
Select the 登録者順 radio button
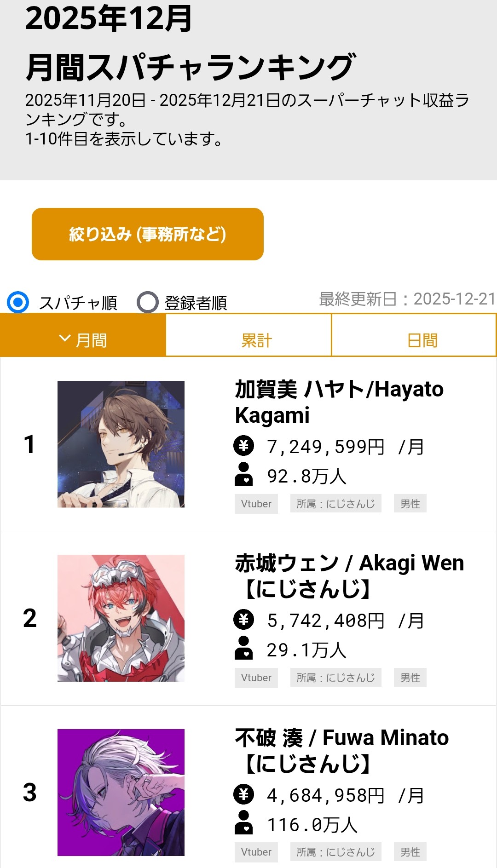148,302
